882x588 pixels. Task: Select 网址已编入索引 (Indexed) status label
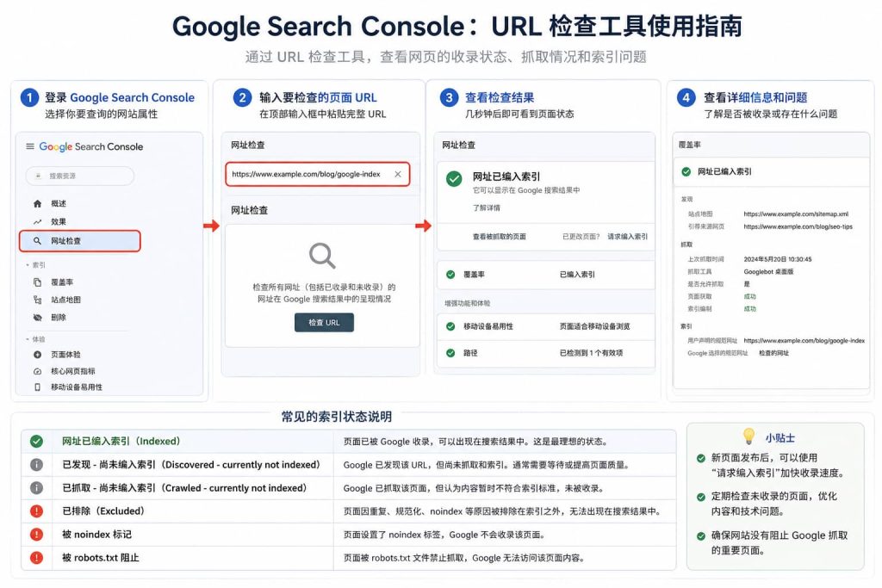121,442
